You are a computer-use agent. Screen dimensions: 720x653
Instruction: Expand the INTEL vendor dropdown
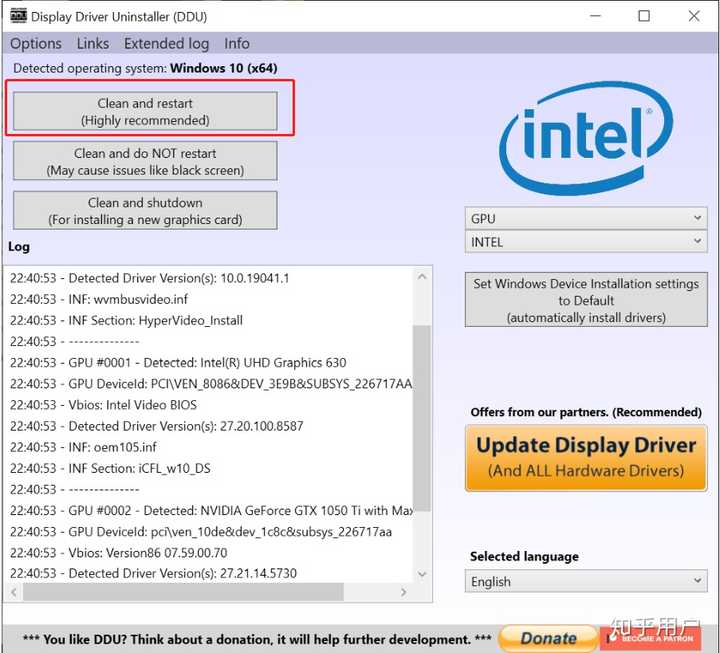[586, 242]
